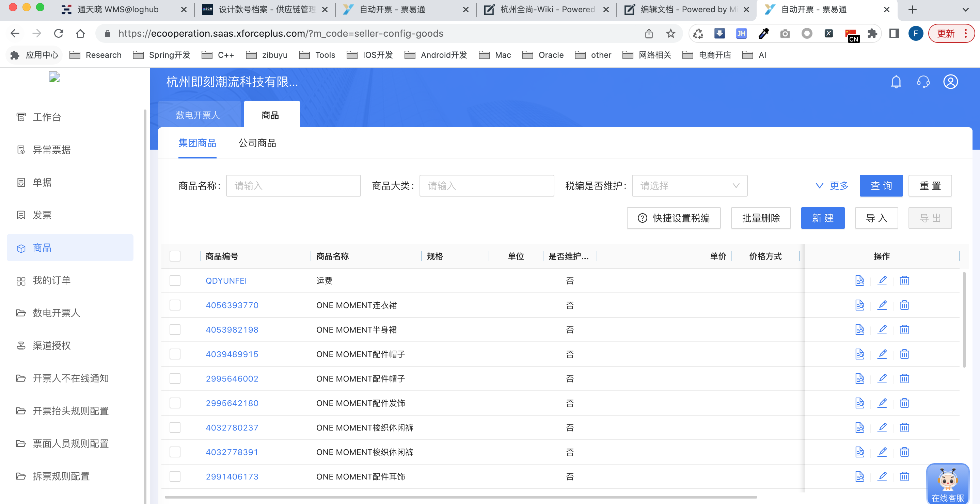This screenshot has height=504, width=980.
Task: Open product link 4032780237
Action: point(232,427)
